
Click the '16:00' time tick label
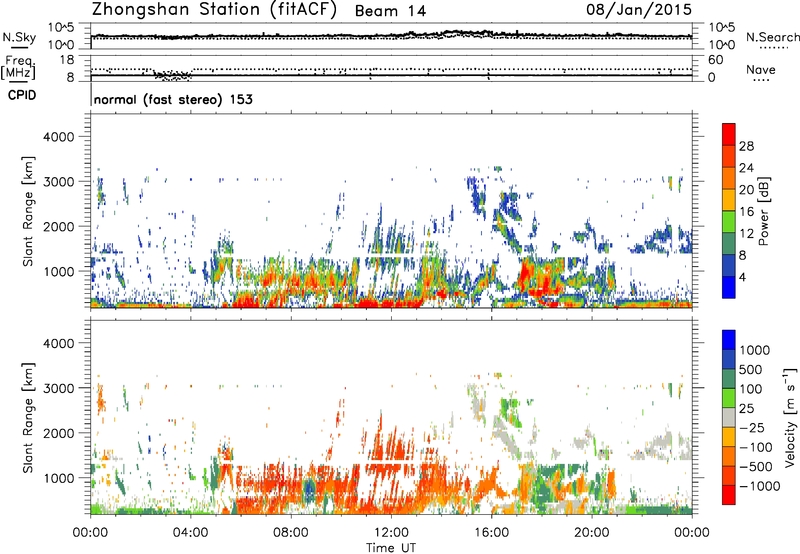point(491,533)
